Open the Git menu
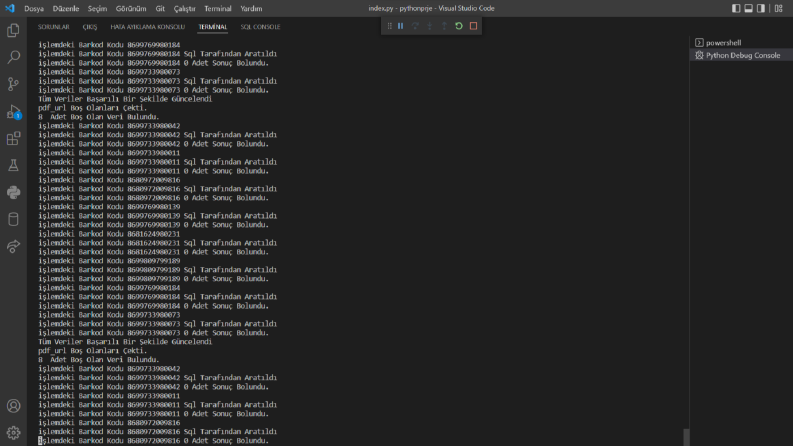This screenshot has height=446, width=793. [160, 9]
